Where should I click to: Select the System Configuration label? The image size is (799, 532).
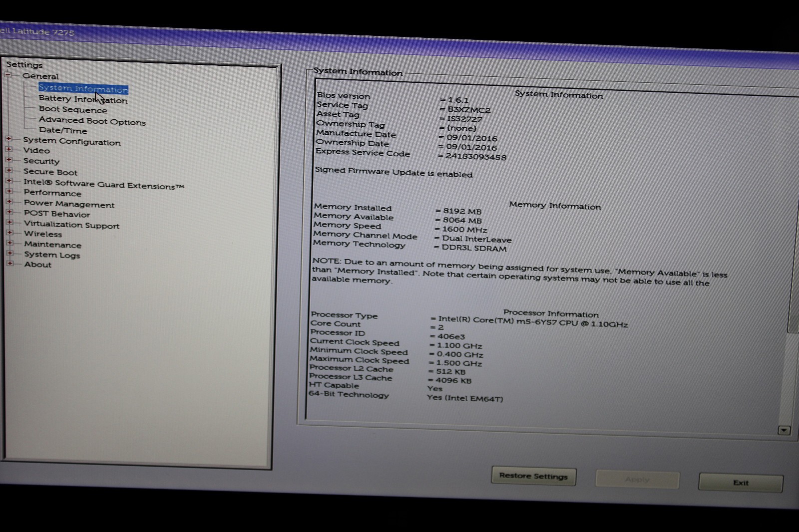tap(72, 141)
